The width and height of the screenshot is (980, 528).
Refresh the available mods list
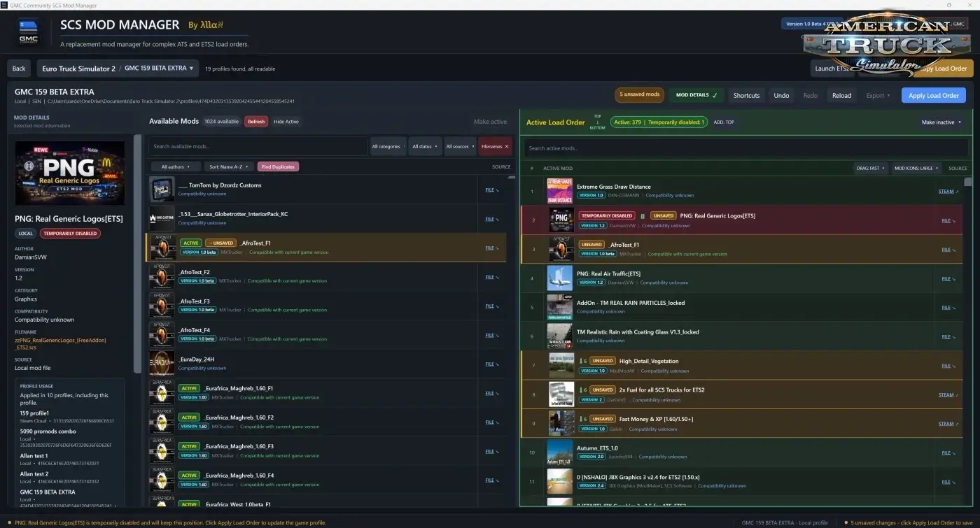pyautogui.click(x=256, y=122)
